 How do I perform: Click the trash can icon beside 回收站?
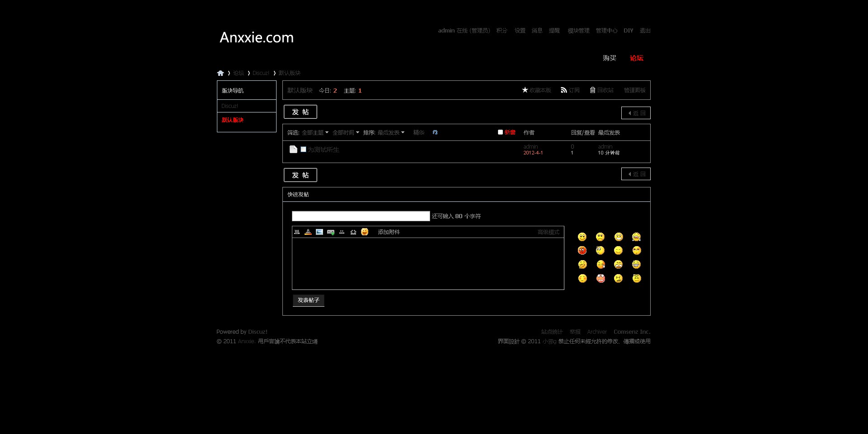click(x=592, y=90)
